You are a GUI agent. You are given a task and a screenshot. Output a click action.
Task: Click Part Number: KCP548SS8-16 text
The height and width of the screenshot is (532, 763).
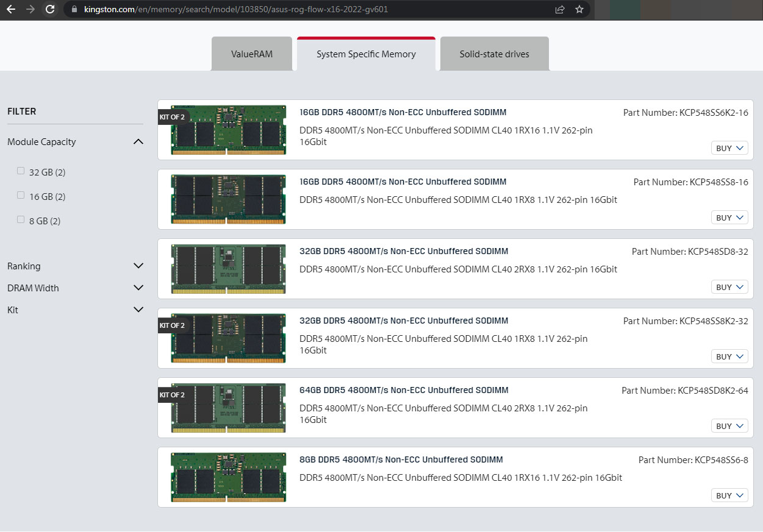[x=691, y=182]
